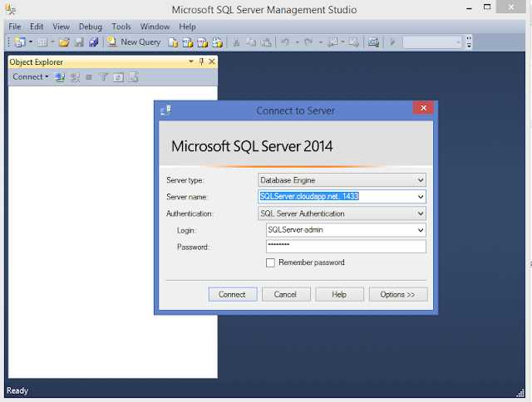Viewport: 532px width, 402px height.
Task: Click the Disconnect icon in Object Explorer
Action: (75, 77)
